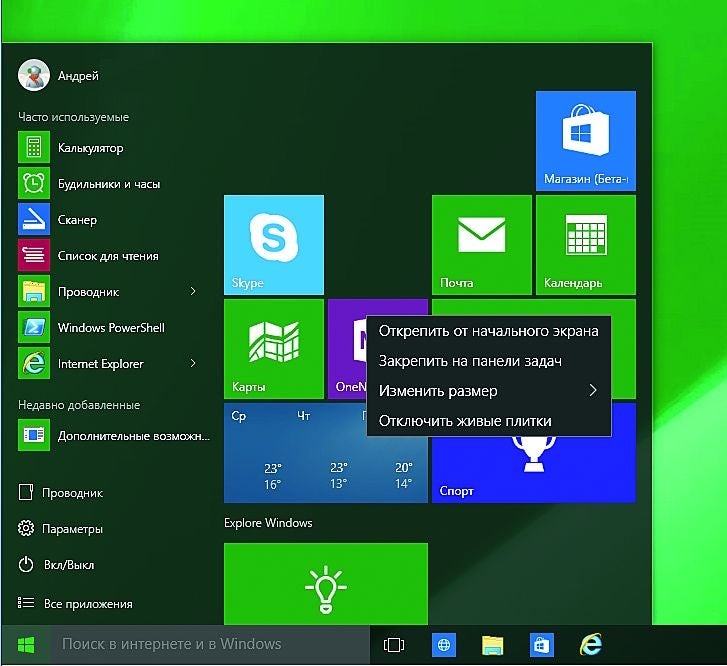Screen dimensions: 727x666
Task: Select Отключить живые плитки
Action: 489,421
